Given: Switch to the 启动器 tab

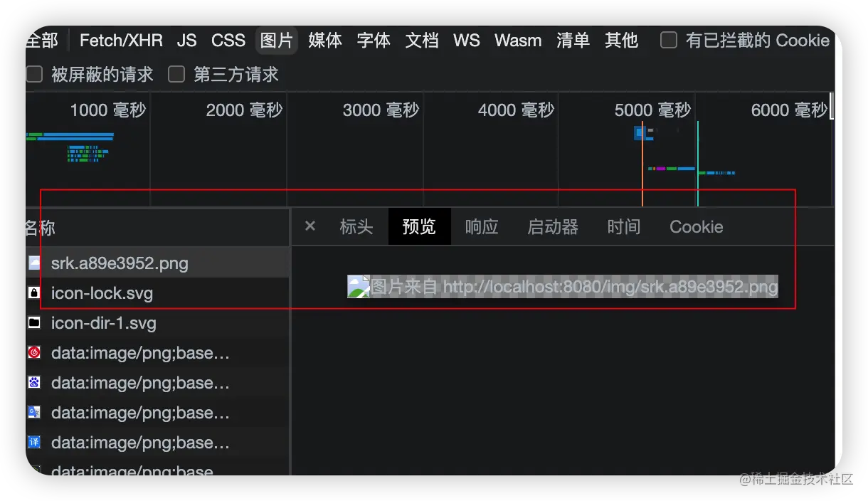Looking at the screenshot, I should 553,227.
